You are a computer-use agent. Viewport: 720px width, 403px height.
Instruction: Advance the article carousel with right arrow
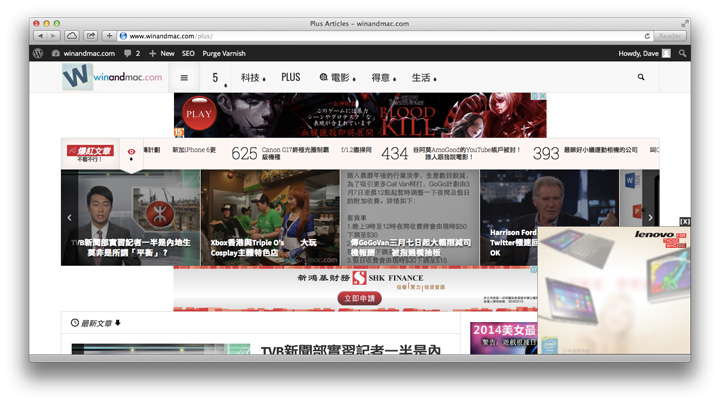[x=649, y=217]
